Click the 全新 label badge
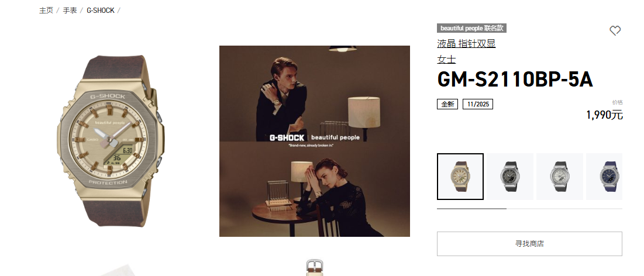 [x=447, y=104]
